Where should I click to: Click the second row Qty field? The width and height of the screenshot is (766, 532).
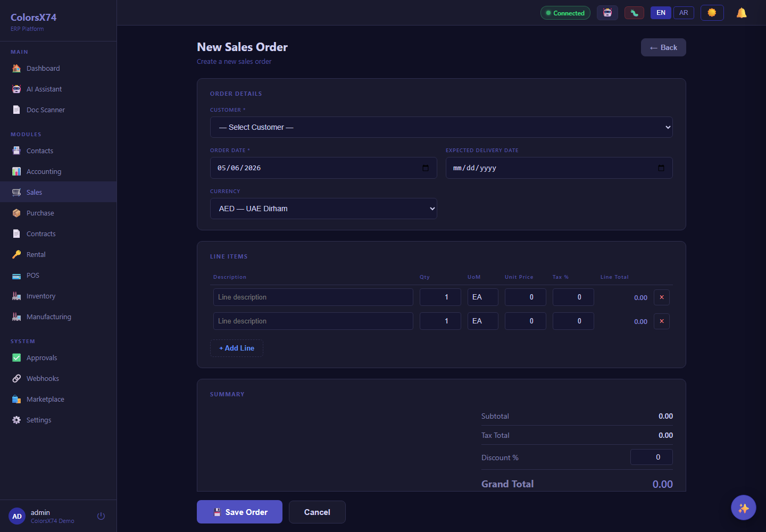tap(440, 321)
